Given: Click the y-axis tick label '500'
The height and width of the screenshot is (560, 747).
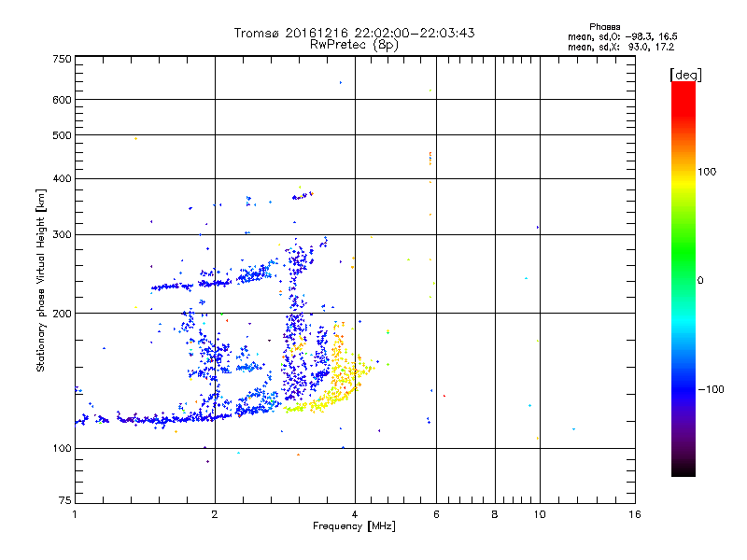Looking at the screenshot, I should click(x=62, y=134).
